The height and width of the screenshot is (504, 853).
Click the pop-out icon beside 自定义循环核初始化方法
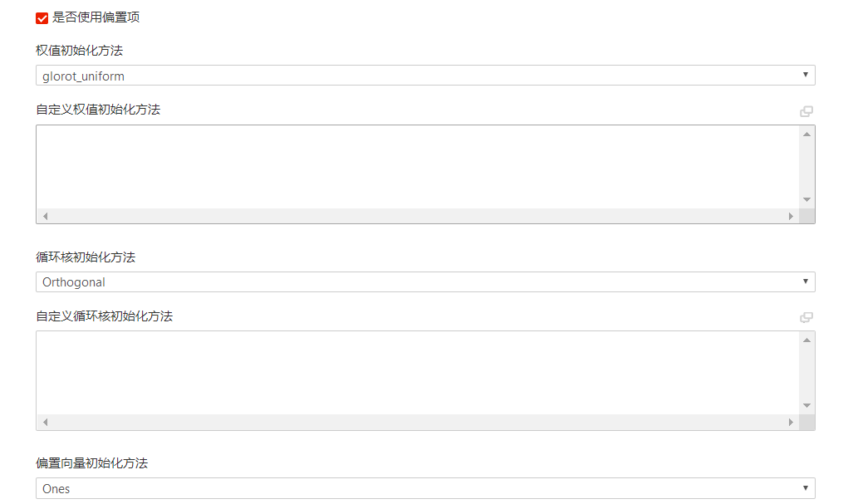point(806,317)
